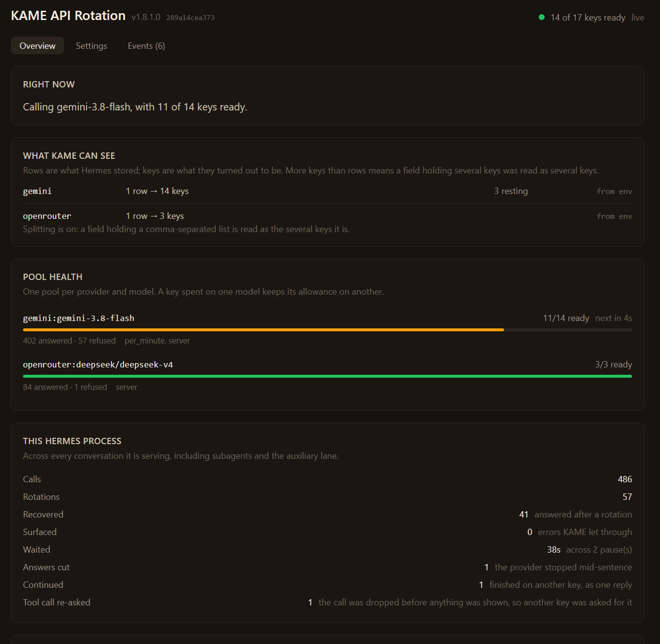This screenshot has height=644, width=660.
Task: Open the Overview tab
Action: [x=37, y=45]
